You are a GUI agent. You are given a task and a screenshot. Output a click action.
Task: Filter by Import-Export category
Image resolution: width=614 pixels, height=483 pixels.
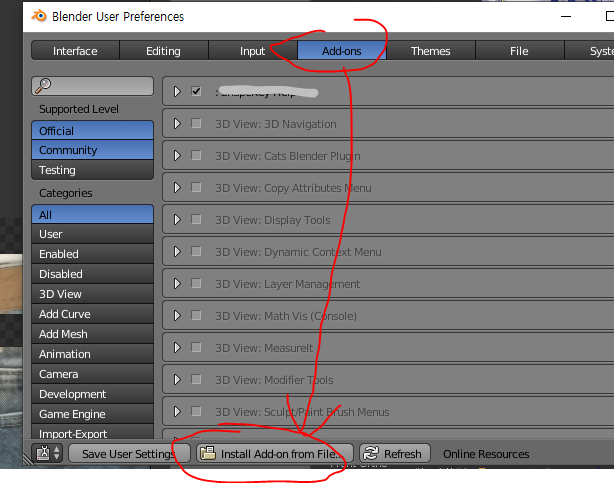[92, 432]
